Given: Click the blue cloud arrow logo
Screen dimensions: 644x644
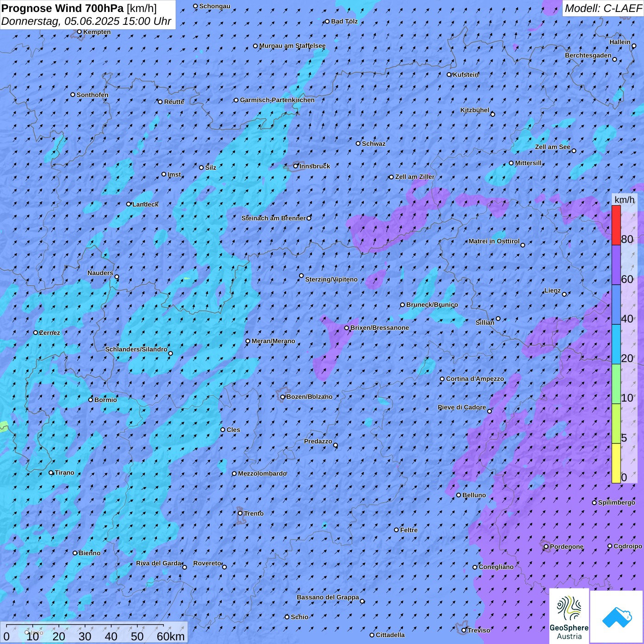Looking at the screenshot, I should [x=617, y=617].
